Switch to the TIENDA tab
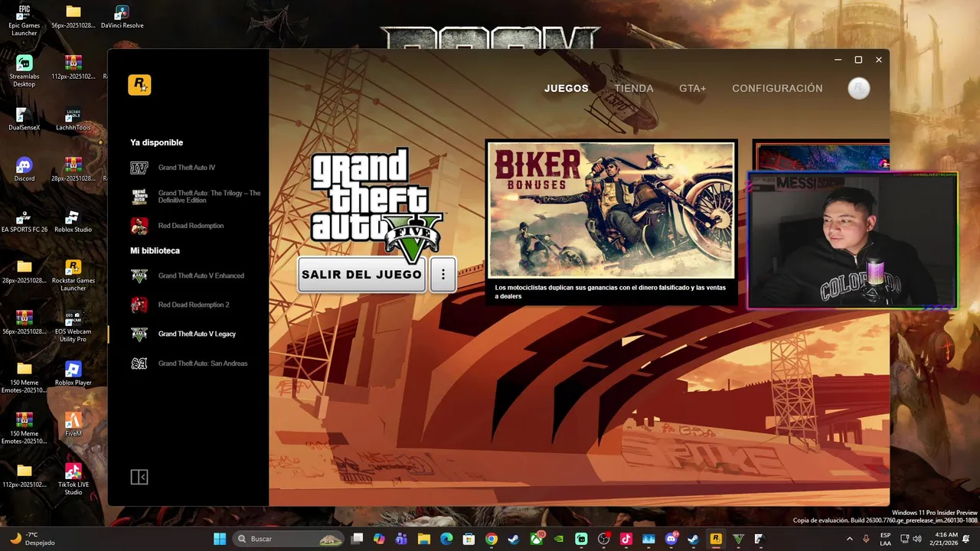980x551 pixels. (634, 88)
